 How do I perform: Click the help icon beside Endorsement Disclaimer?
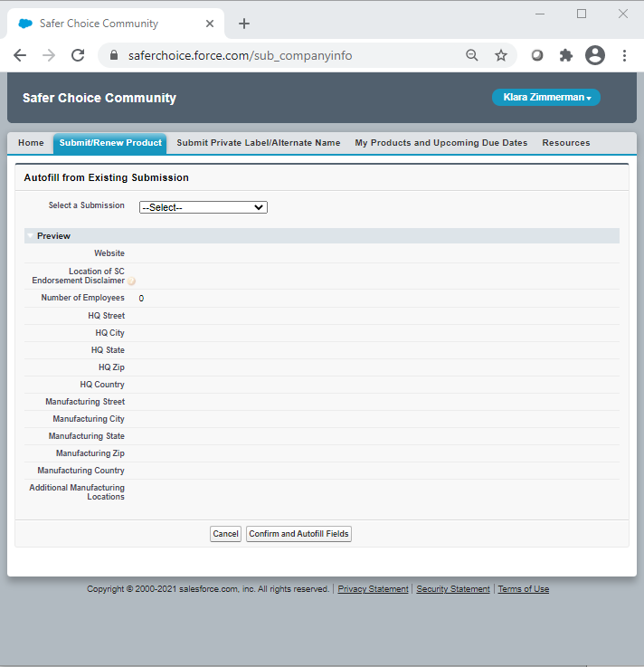(131, 281)
